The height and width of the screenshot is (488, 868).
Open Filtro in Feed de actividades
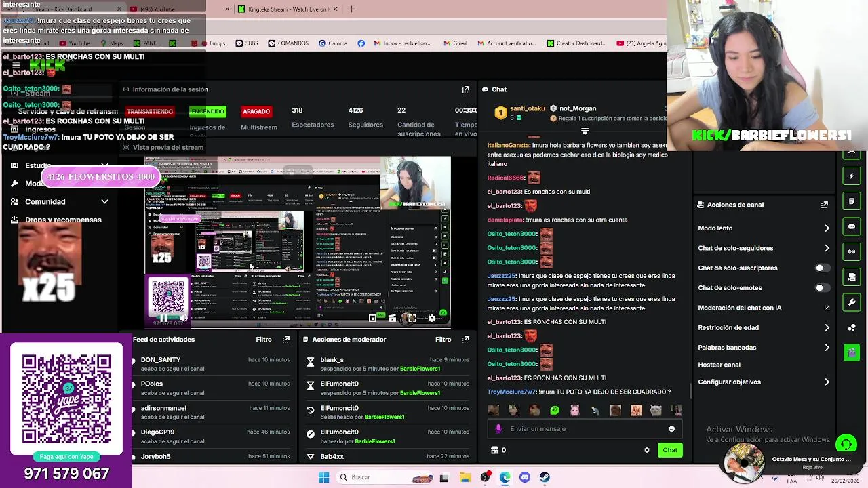[264, 340]
